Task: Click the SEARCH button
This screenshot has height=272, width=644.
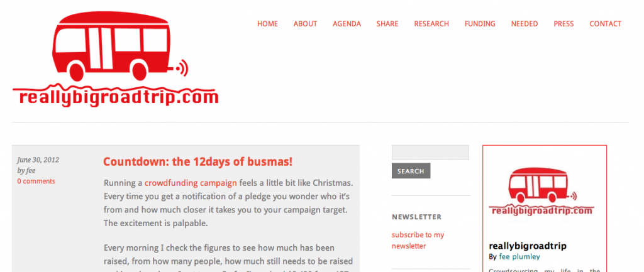Action: coord(411,171)
